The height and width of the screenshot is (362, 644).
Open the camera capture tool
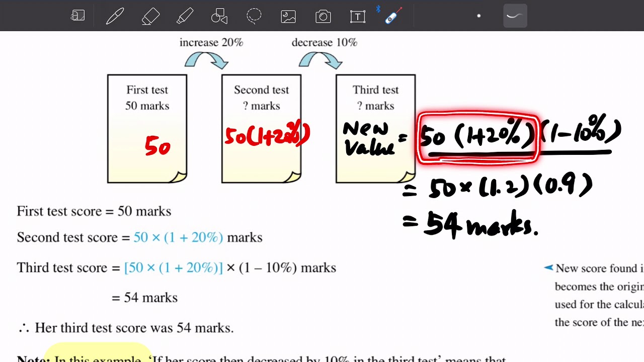click(x=323, y=16)
